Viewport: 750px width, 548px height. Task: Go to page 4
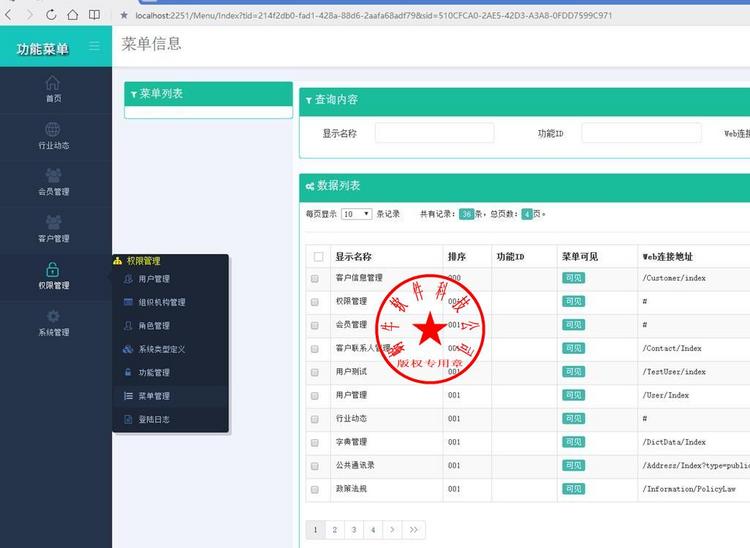tap(373, 529)
